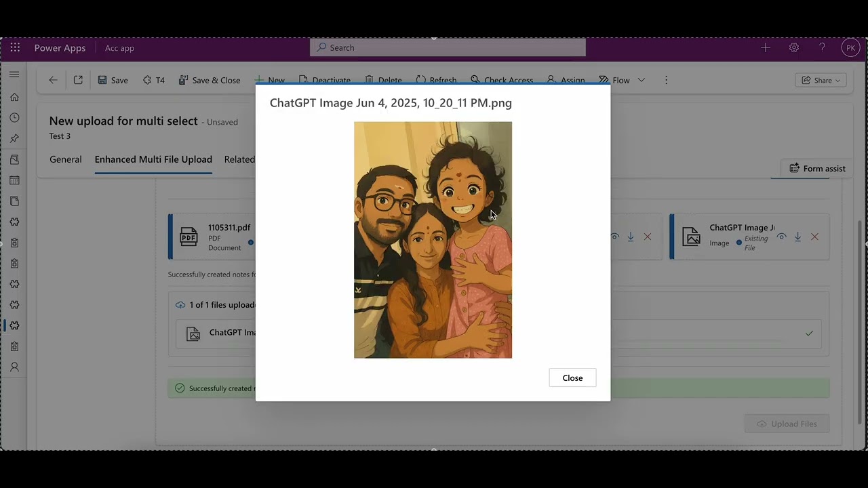Click the Unsaved status next to the record title
Viewport: 868px width, 488px height.
[222, 122]
